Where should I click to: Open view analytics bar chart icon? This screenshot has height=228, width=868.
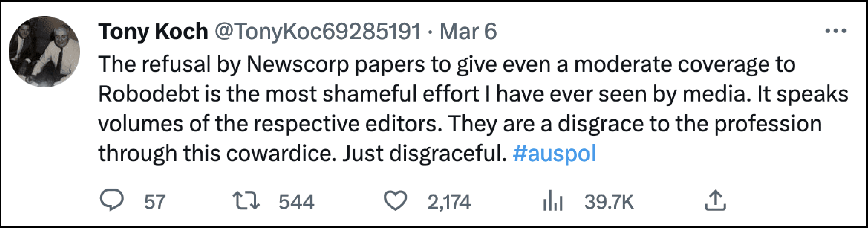tap(553, 201)
